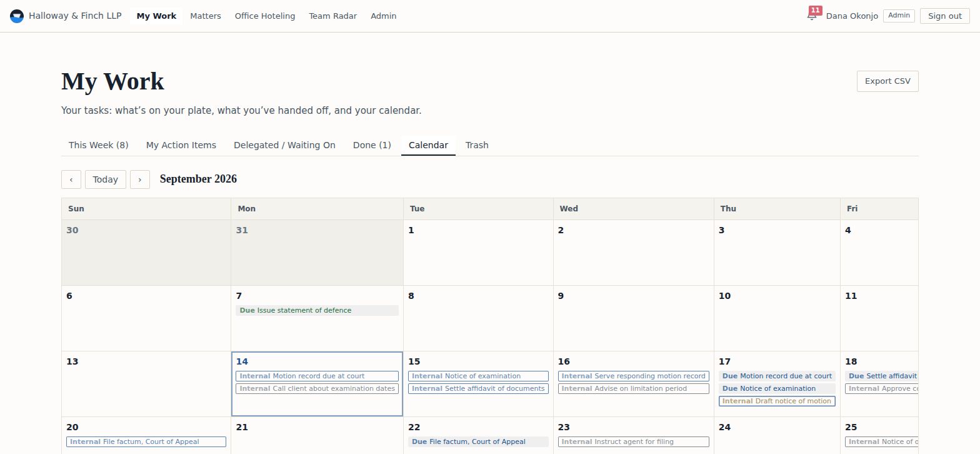Screen dimensions: 980x454
Task: Select the August 31 day cell
Action: click(x=317, y=253)
